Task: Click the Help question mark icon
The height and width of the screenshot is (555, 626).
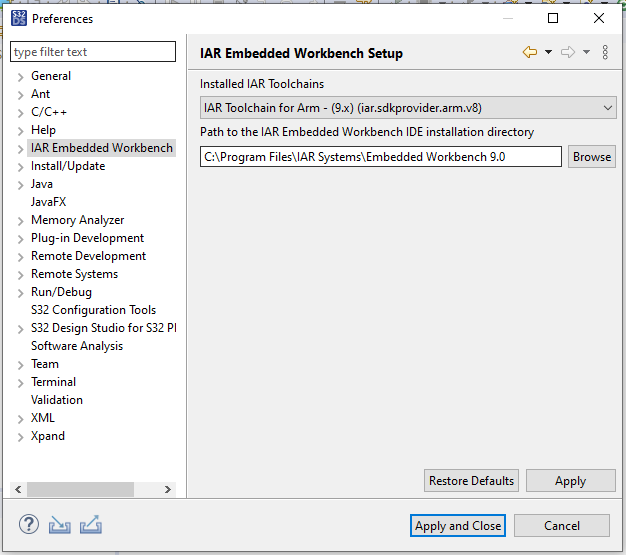Action: 28,525
